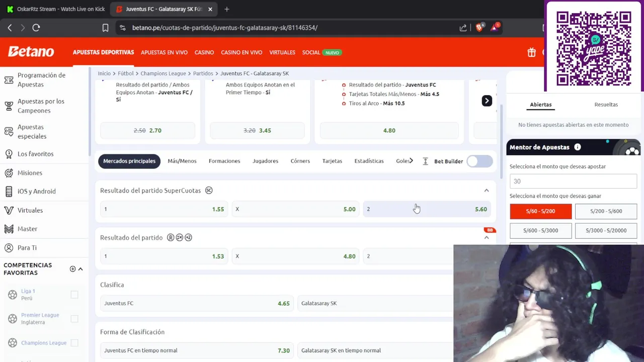Add a favorite competition with plus icon
Screen dimensions: 644x362
coord(72,269)
